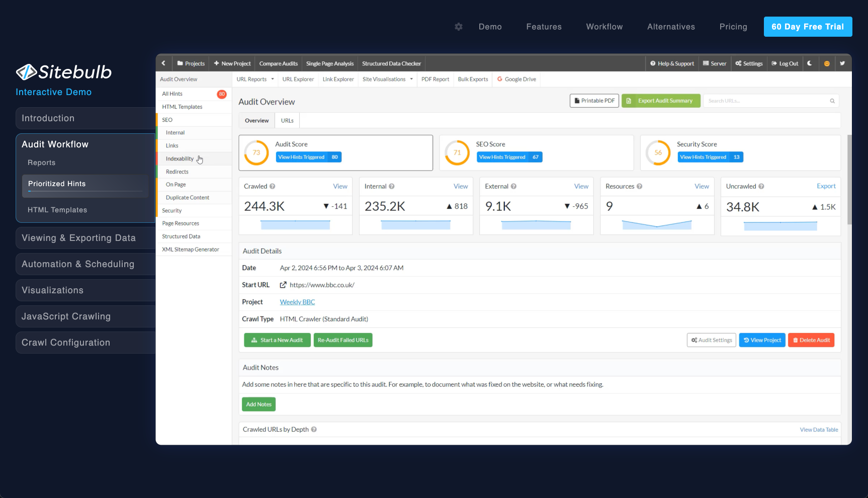Open the Weekly BBC project link
Image resolution: width=868 pixels, height=498 pixels.
tap(297, 302)
